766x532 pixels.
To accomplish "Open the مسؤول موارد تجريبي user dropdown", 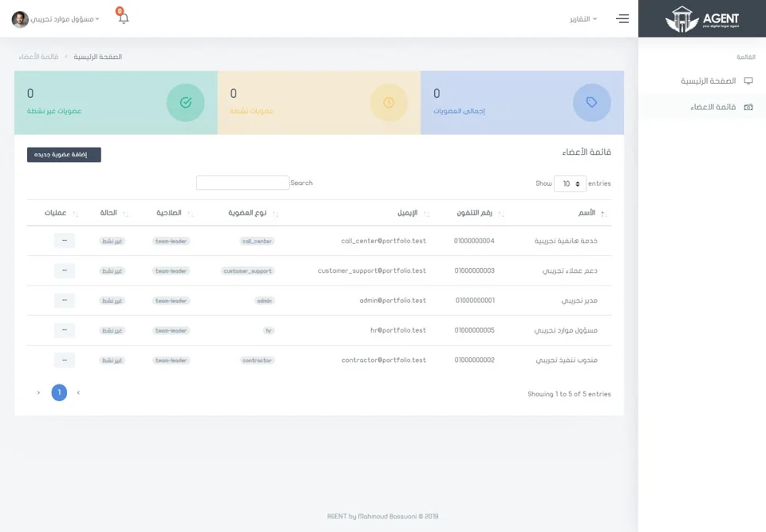I will point(65,19).
